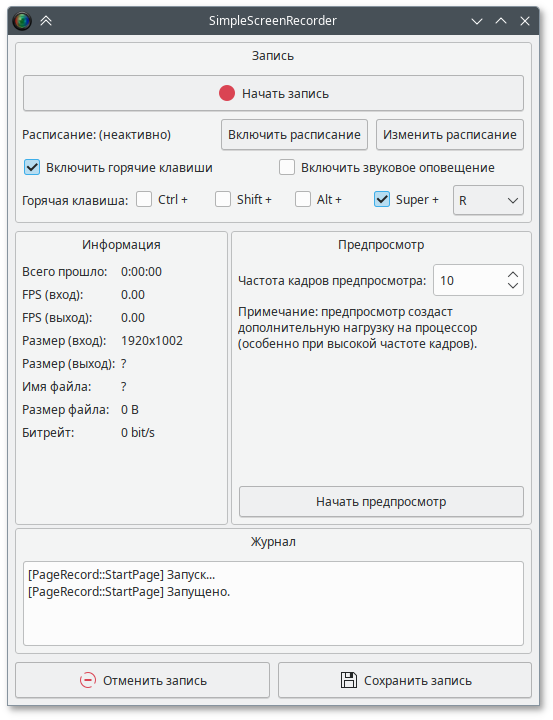Decrease preview frame rate with down arrow
The height and width of the screenshot is (720, 553).
pos(513,286)
